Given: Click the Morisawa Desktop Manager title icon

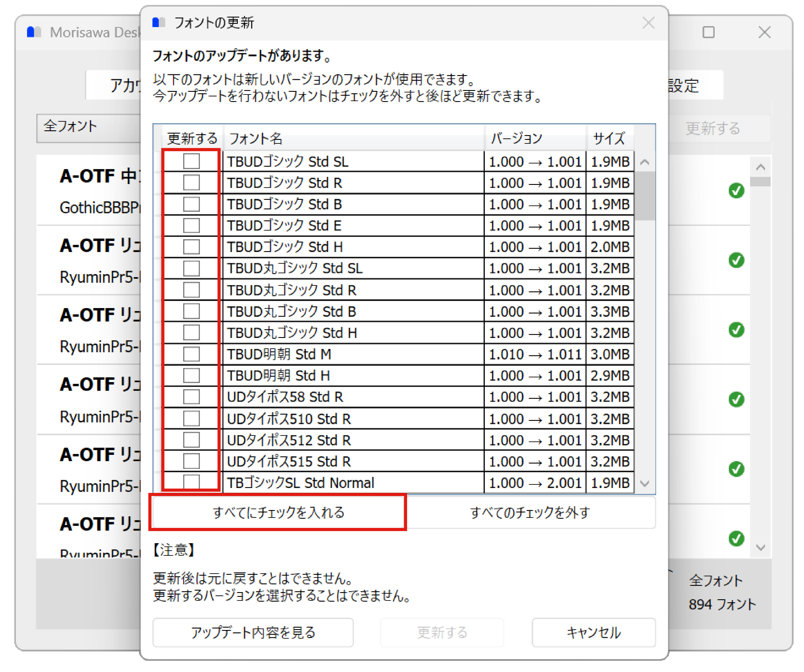Looking at the screenshot, I should [34, 32].
